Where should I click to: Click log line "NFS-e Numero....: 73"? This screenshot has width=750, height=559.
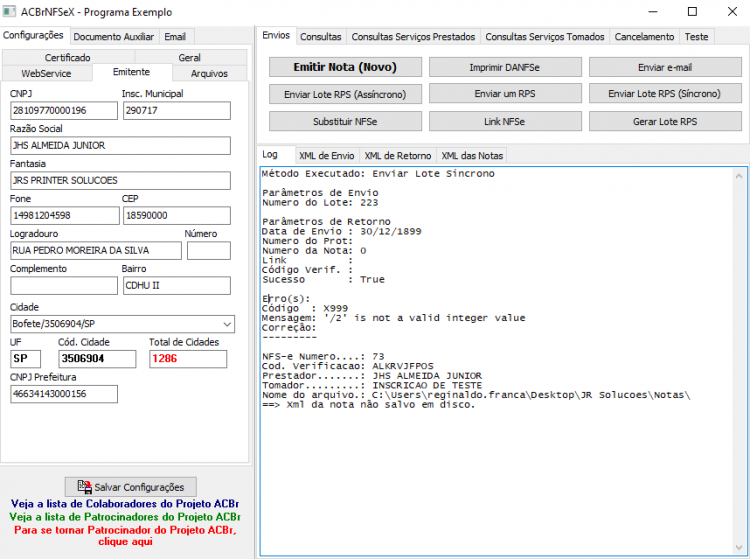tap(323, 357)
